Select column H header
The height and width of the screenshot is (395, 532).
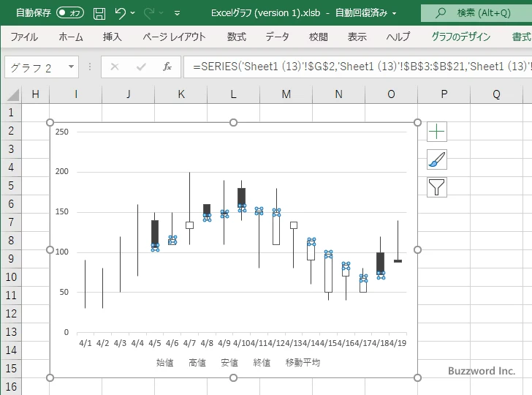(35, 94)
